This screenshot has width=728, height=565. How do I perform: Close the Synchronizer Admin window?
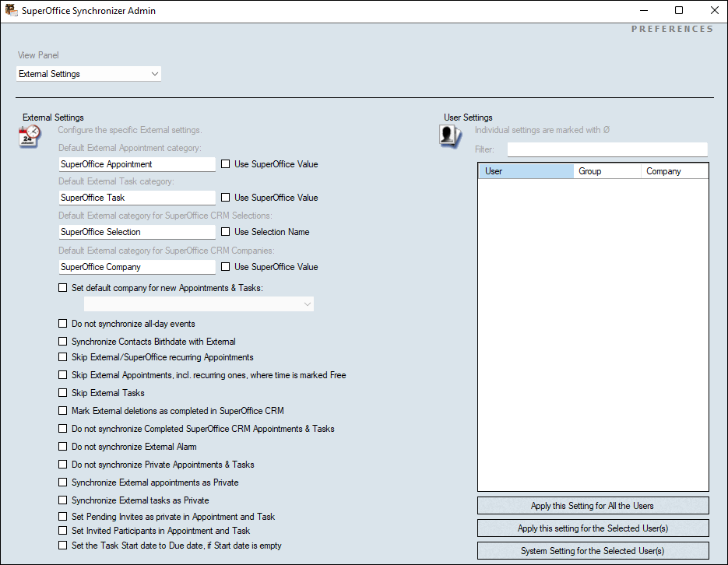tap(715, 10)
